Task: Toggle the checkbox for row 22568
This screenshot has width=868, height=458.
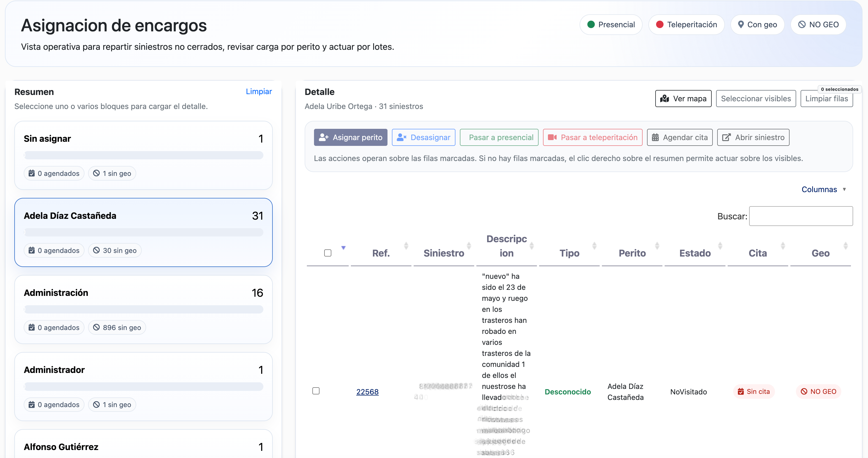Action: 316,391
